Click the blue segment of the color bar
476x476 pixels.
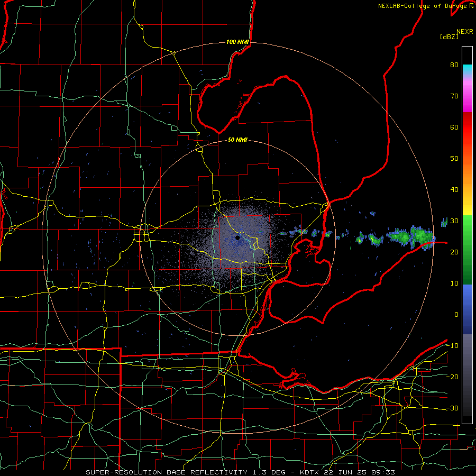pos(467,309)
